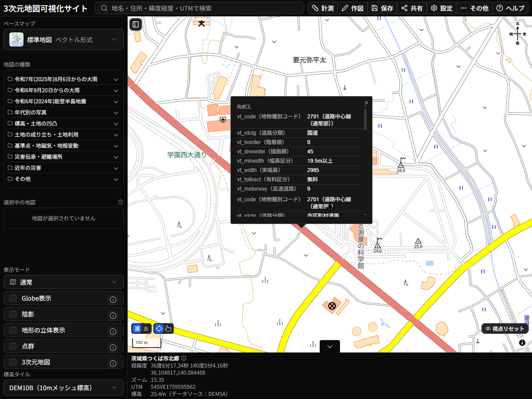Toggle the sidebar panel icon on map

coord(136,24)
